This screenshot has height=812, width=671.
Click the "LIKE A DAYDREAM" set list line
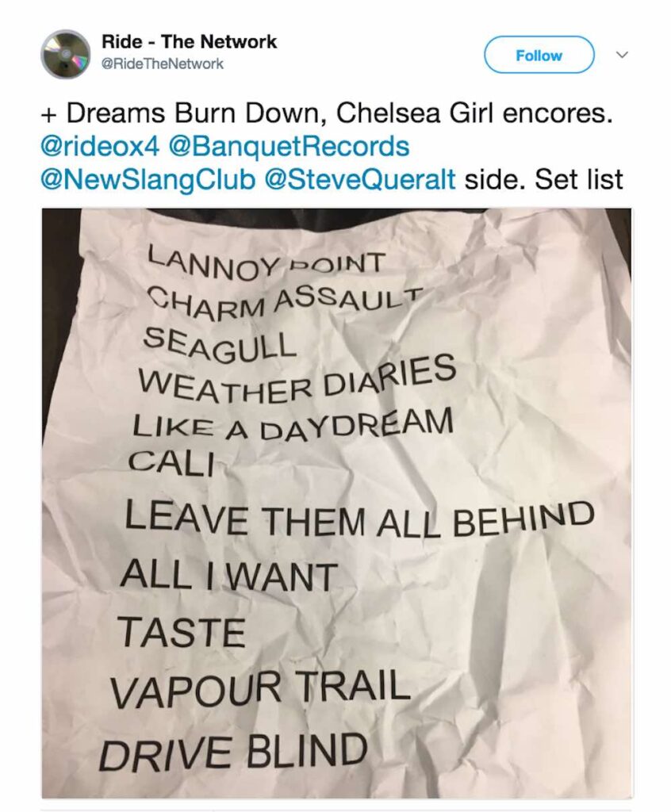pyautogui.click(x=291, y=426)
